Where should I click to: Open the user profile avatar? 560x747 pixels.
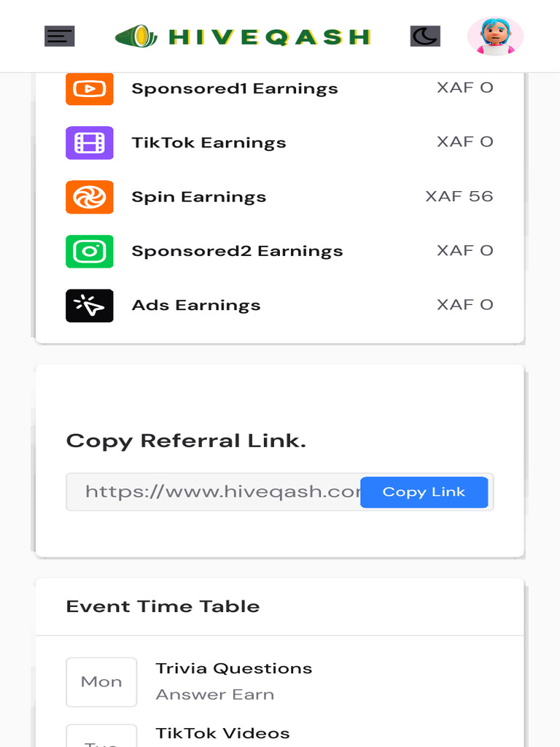(x=495, y=36)
